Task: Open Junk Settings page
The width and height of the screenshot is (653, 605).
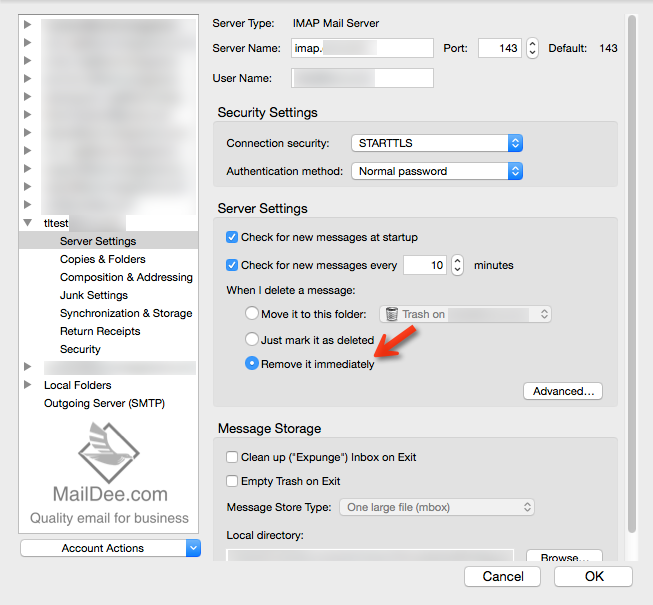Action: coord(94,295)
